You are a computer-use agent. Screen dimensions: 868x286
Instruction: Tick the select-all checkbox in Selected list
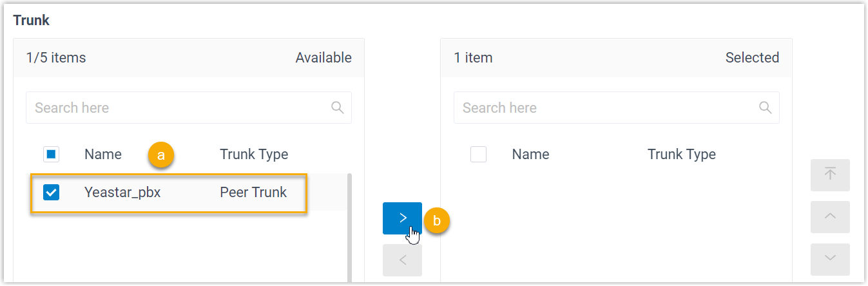point(478,155)
